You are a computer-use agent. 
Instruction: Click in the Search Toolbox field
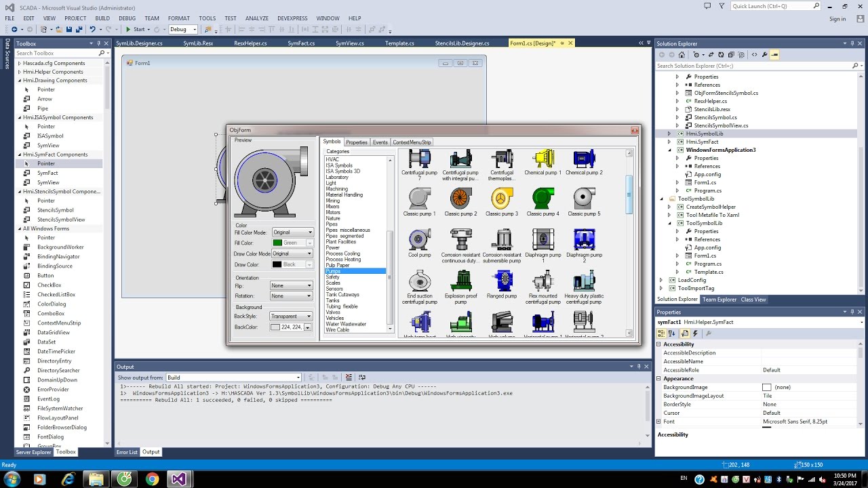coord(57,53)
